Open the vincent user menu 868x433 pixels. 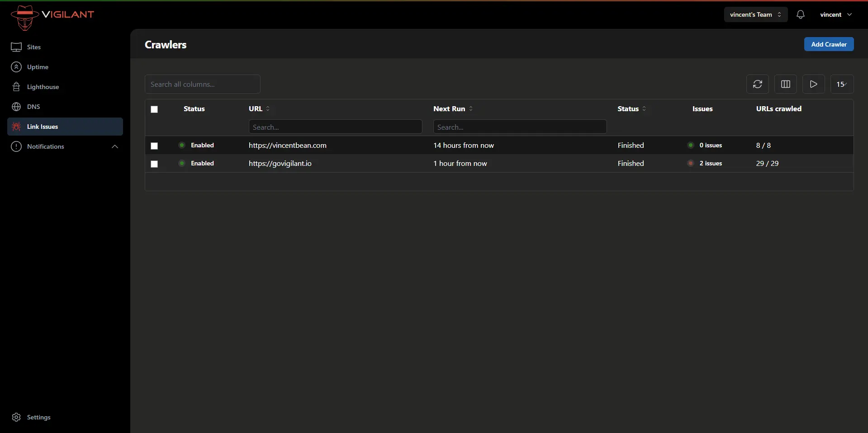(x=836, y=14)
